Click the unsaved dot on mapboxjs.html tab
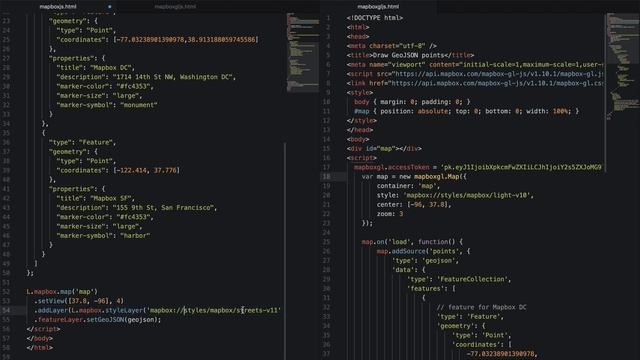Screen dimensions: 640x360 click(109, 7)
